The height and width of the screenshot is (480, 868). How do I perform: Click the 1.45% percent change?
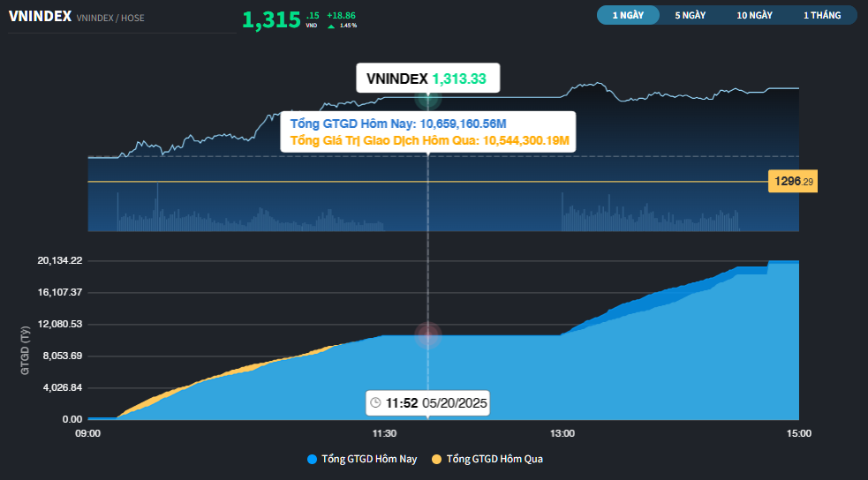[x=348, y=26]
